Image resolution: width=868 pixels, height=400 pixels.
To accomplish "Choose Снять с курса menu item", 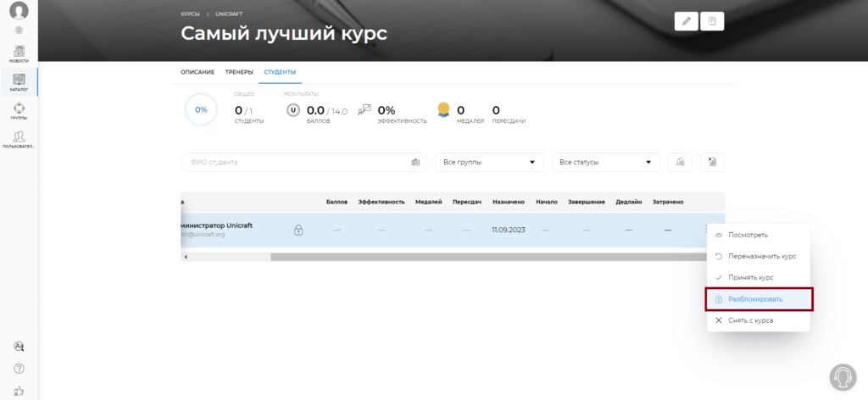I will [759, 320].
